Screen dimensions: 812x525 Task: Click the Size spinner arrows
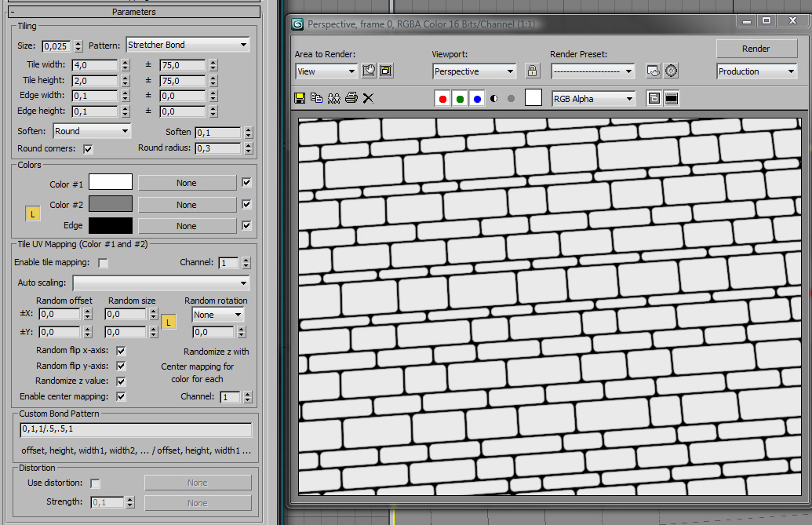click(78, 46)
